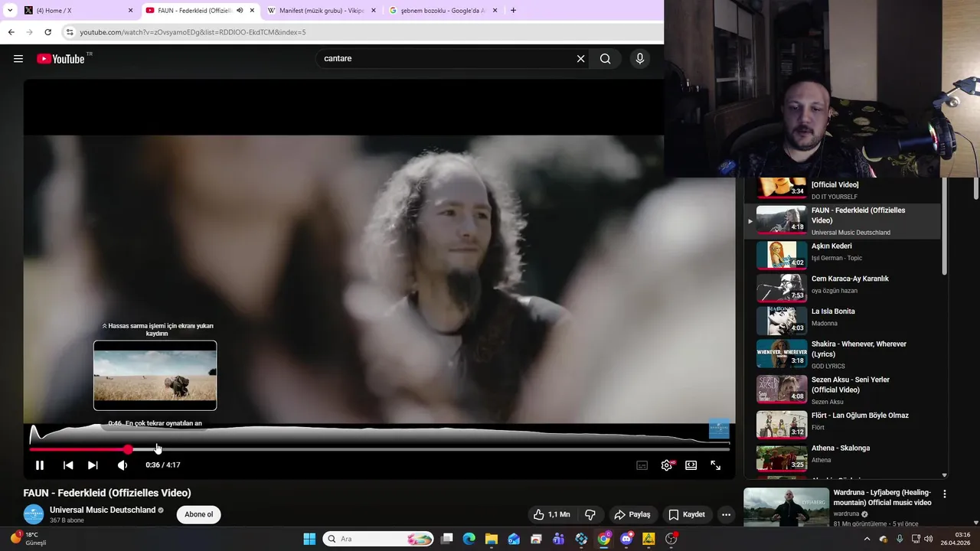This screenshot has width=980, height=551.
Task: Close the Home / X tab
Action: tap(130, 11)
